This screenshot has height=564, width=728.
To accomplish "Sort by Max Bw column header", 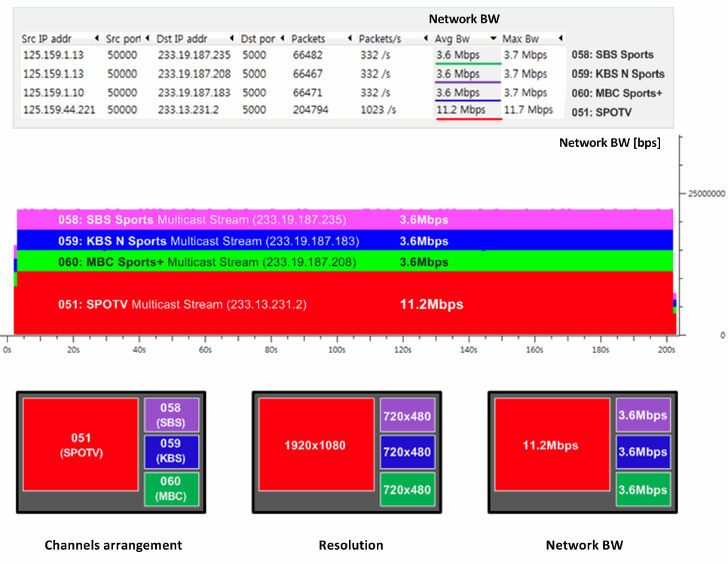I will coord(533,38).
